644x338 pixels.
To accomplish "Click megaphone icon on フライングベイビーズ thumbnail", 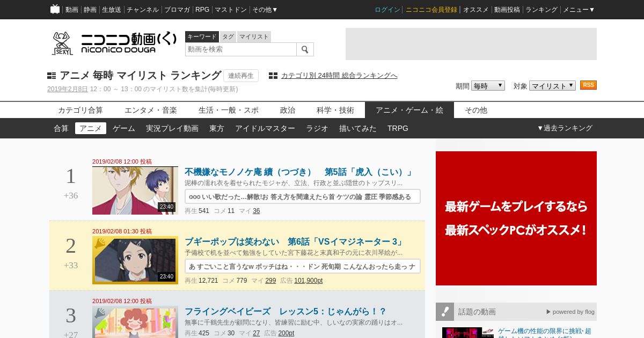I will 100,313.
